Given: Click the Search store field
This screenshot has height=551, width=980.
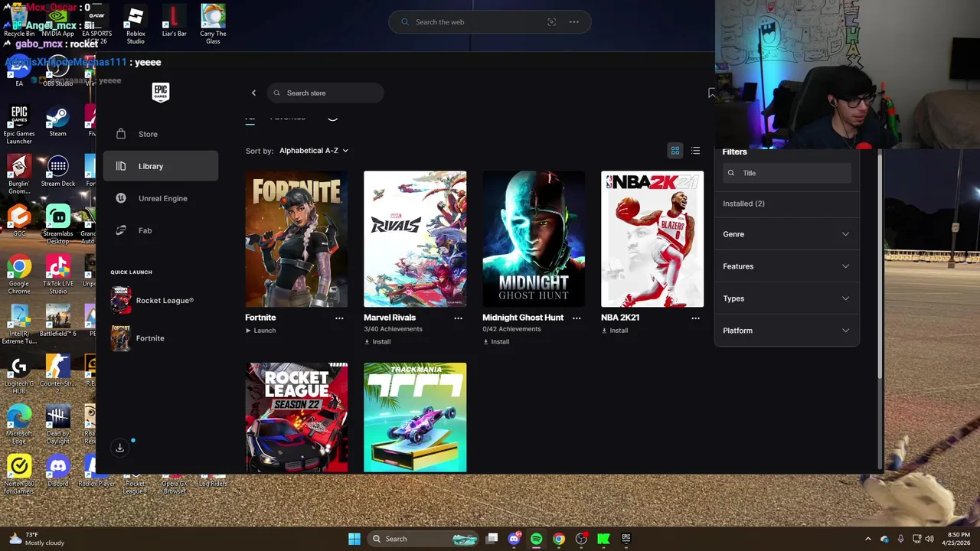Looking at the screenshot, I should click(325, 93).
